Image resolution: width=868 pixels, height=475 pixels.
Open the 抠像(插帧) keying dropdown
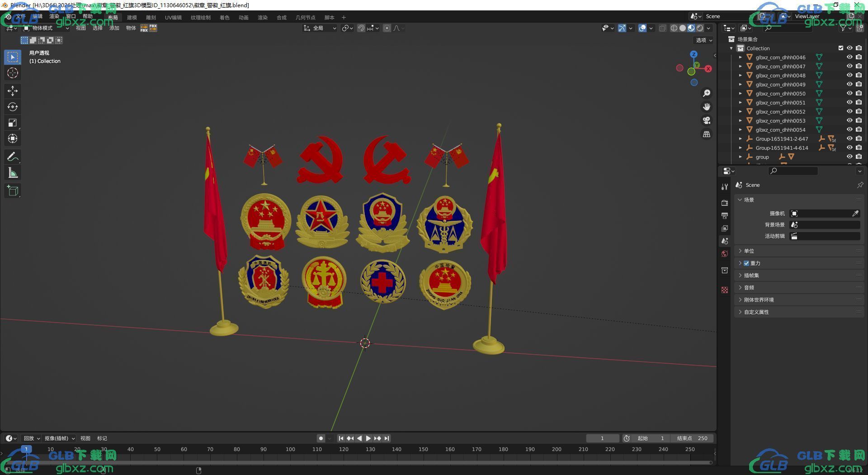point(60,438)
